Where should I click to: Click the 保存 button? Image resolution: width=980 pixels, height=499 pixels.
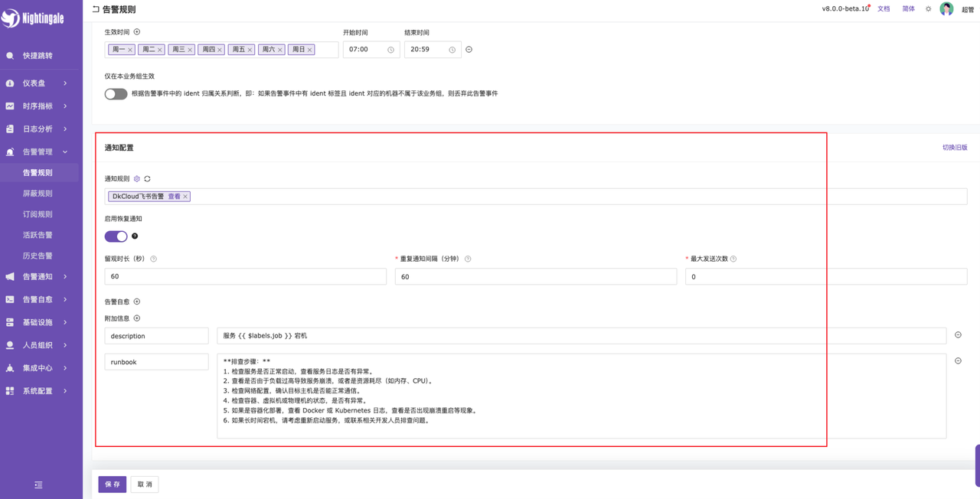pos(112,484)
